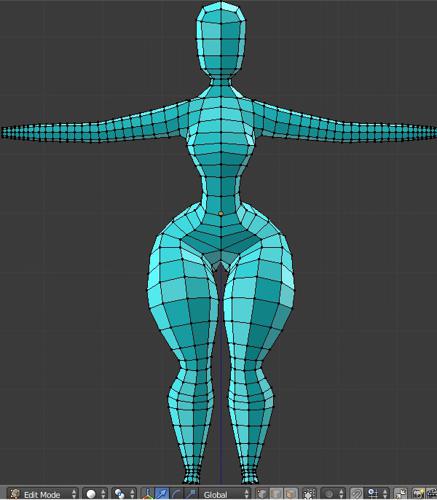Viewport: 437px width, 500px height.
Task: Switch to edge select mode
Action: (276, 494)
